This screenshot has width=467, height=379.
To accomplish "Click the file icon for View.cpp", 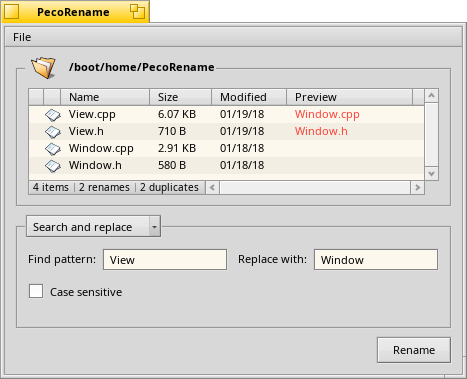I will click(x=53, y=115).
